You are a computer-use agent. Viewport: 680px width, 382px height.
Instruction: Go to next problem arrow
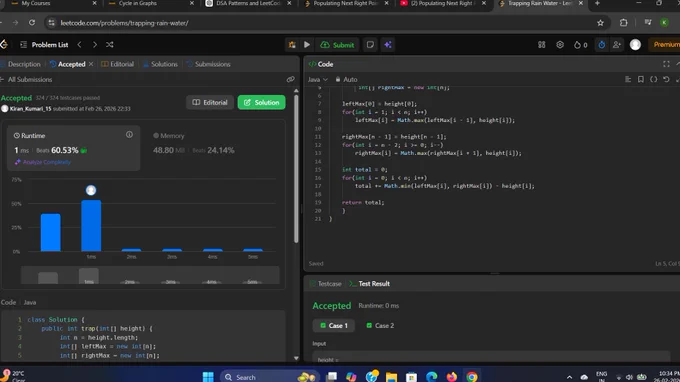tap(95, 45)
